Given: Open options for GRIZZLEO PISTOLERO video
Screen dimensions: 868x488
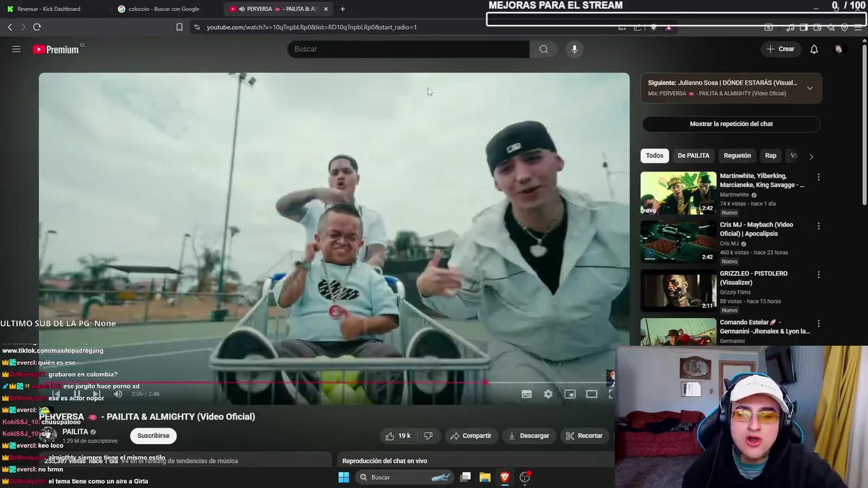Looking at the screenshot, I should point(818,274).
